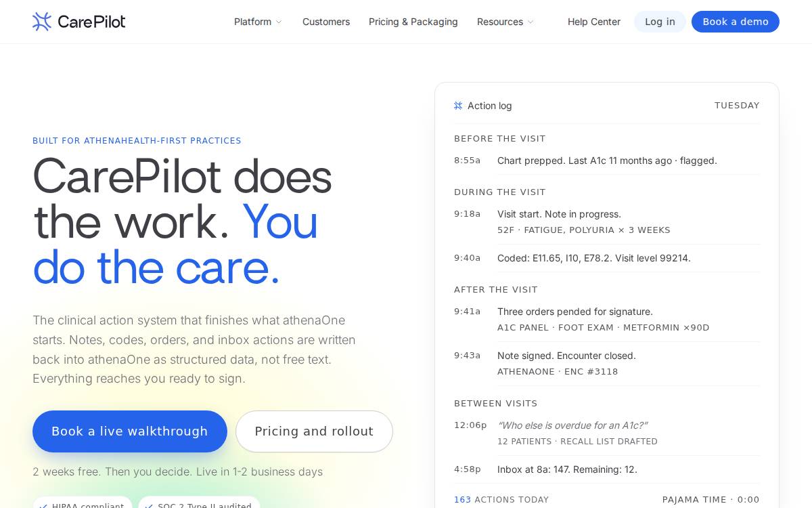Open Pricing & Packaging page
812x508 pixels.
click(413, 22)
